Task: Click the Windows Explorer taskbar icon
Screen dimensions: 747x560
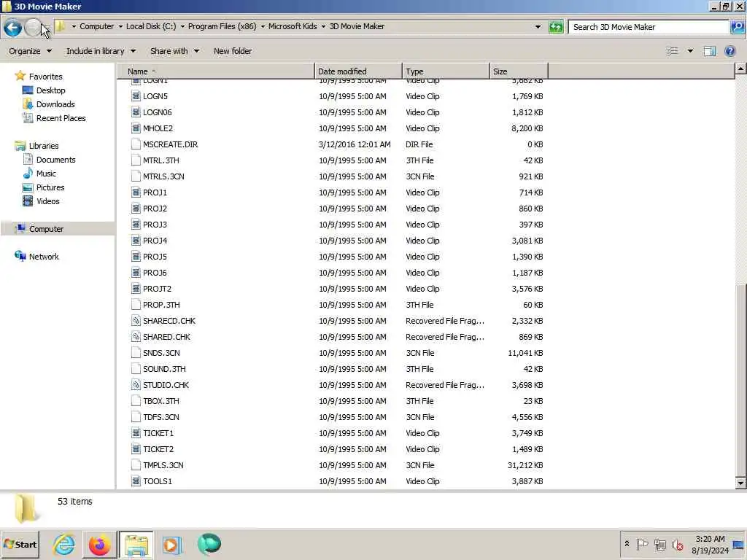Action: tap(136, 545)
